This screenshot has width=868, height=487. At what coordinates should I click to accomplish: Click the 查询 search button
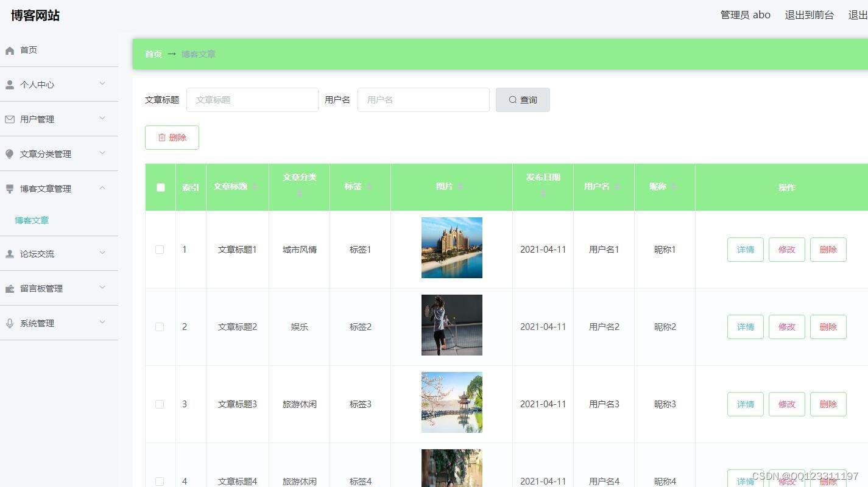523,100
